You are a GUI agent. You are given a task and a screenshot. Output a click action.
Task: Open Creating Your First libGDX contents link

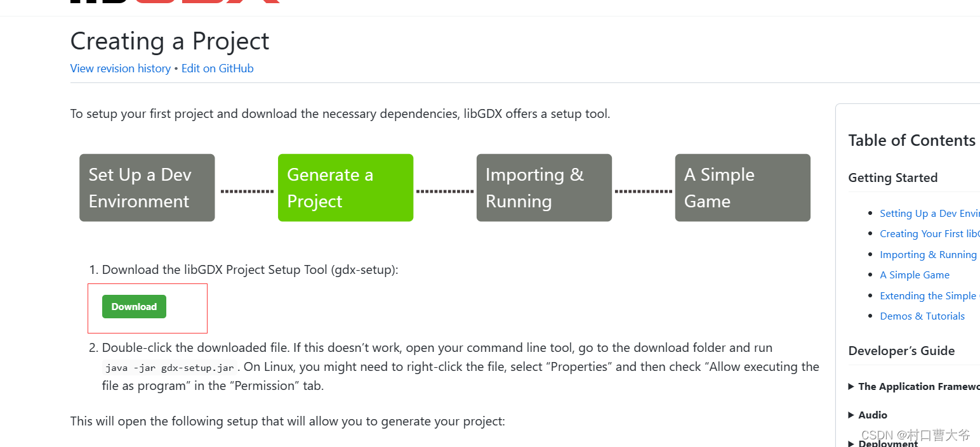tap(929, 234)
